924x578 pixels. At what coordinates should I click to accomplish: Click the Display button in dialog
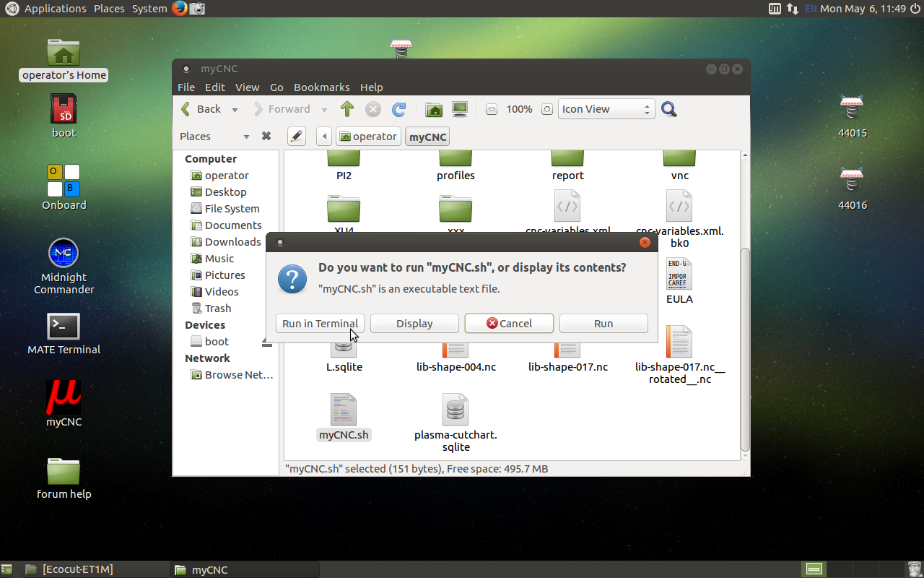414,324
